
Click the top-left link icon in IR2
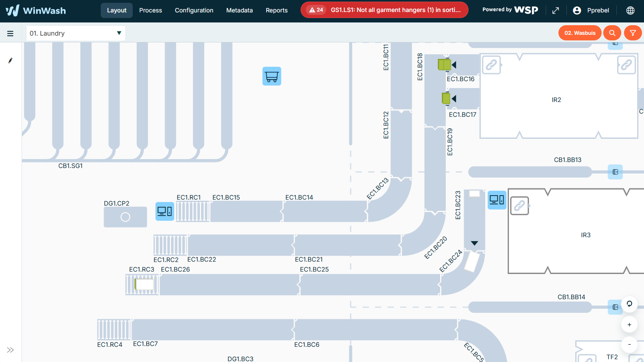[x=491, y=65]
